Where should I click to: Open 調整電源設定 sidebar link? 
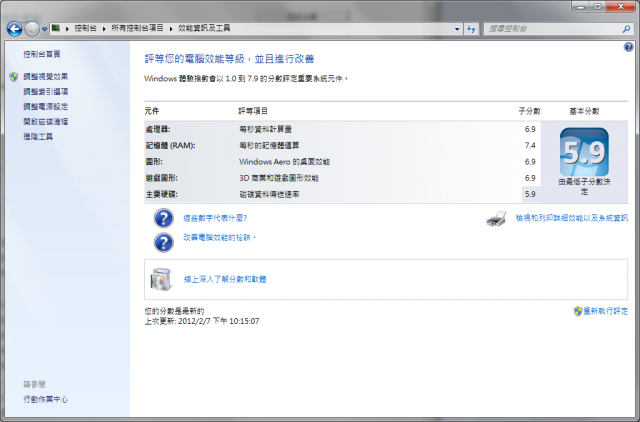[45, 107]
